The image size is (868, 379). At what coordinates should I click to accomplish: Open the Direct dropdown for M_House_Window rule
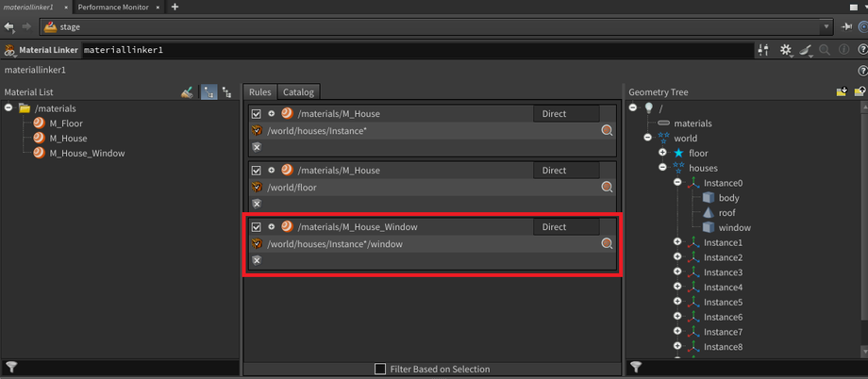565,227
